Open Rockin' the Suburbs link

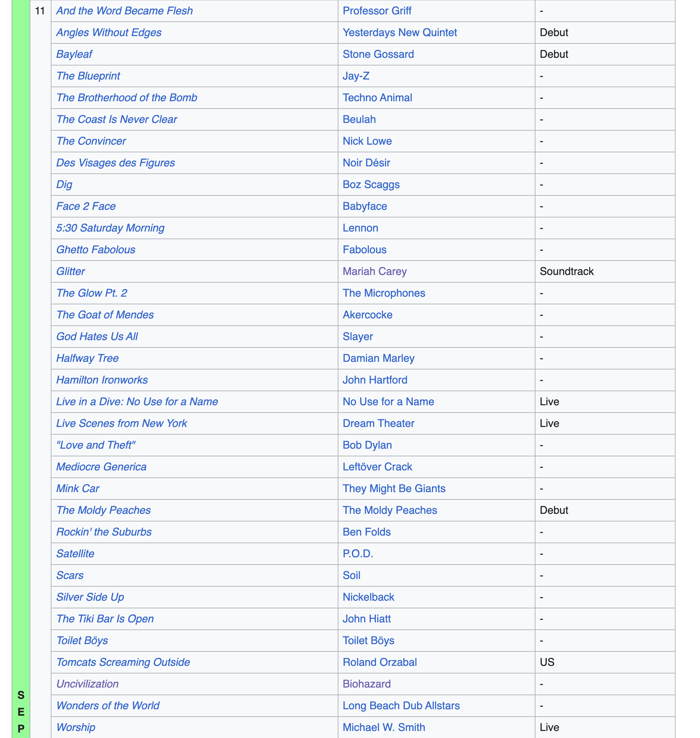(x=104, y=532)
